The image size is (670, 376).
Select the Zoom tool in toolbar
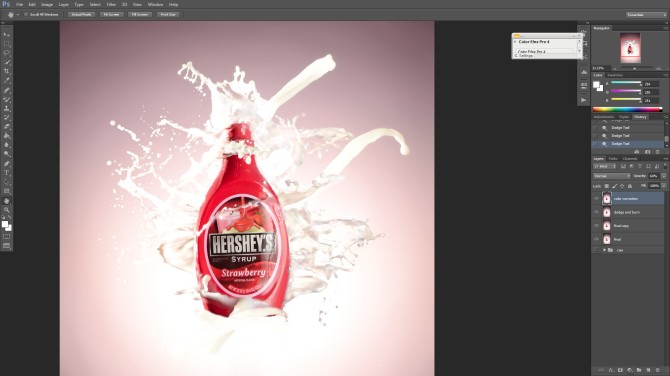(6, 210)
